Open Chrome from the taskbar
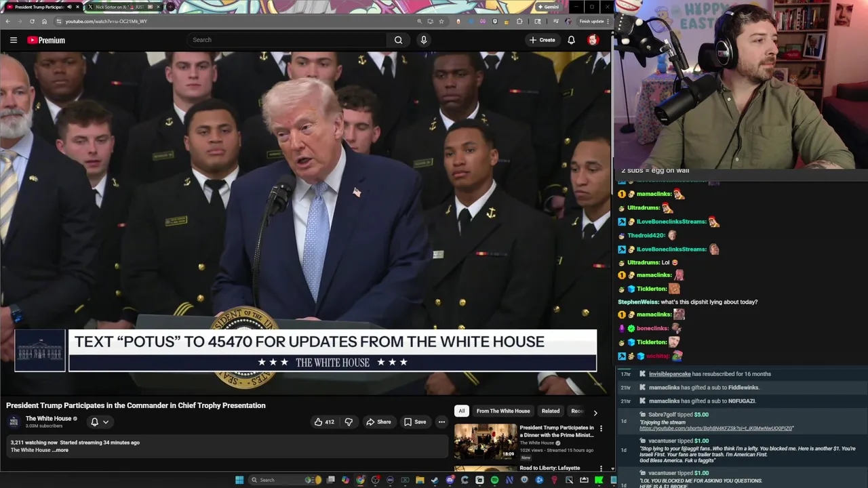 (360, 480)
